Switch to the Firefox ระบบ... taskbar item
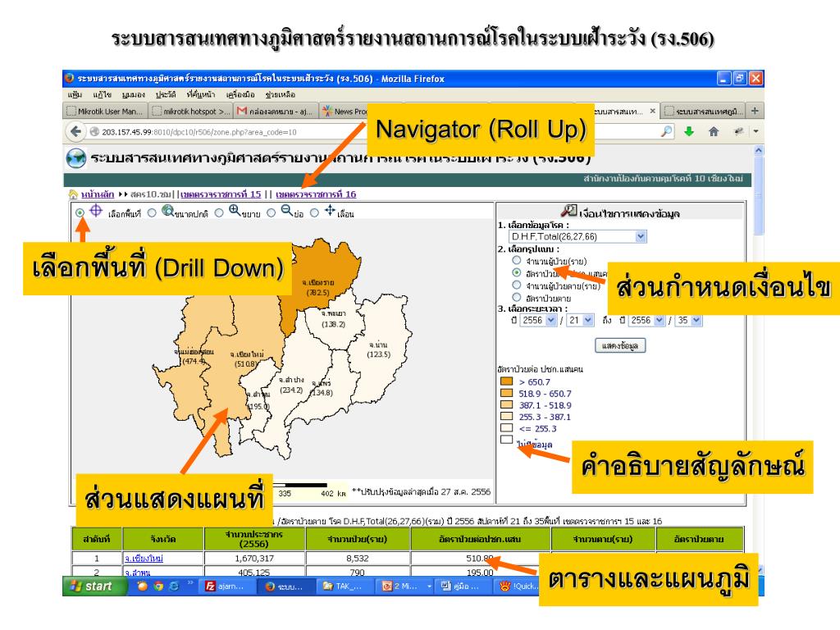 coord(285,586)
